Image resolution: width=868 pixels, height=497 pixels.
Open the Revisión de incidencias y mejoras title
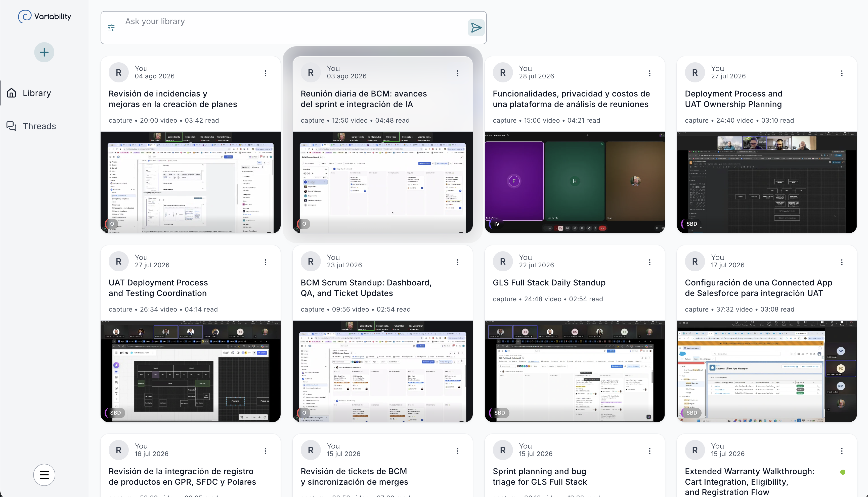173,99
